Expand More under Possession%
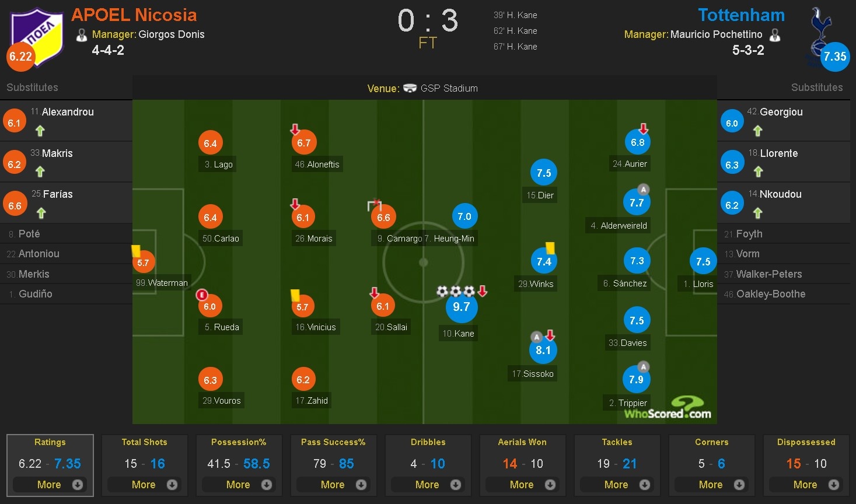The image size is (856, 504). pyautogui.click(x=239, y=484)
